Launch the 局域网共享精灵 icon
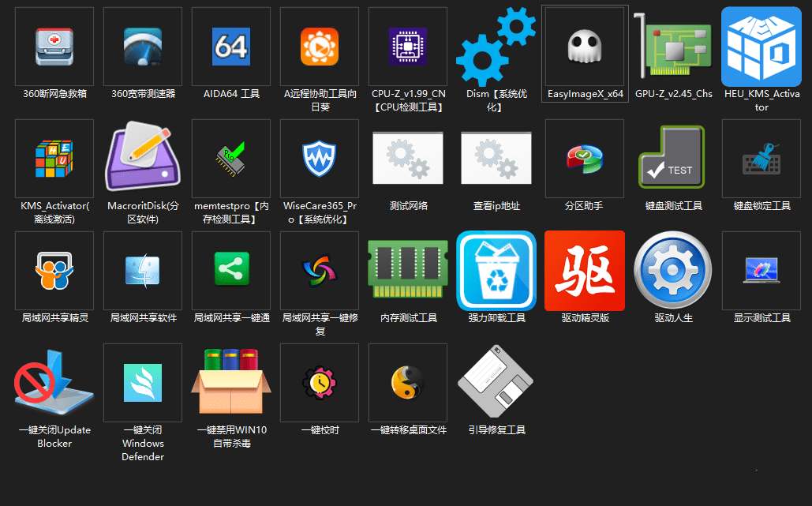Viewport: 812px width, 506px height. [x=54, y=270]
